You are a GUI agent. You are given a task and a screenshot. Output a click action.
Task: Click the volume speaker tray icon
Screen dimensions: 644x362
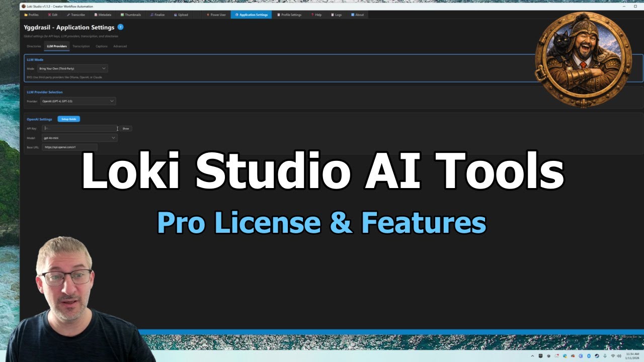619,356
